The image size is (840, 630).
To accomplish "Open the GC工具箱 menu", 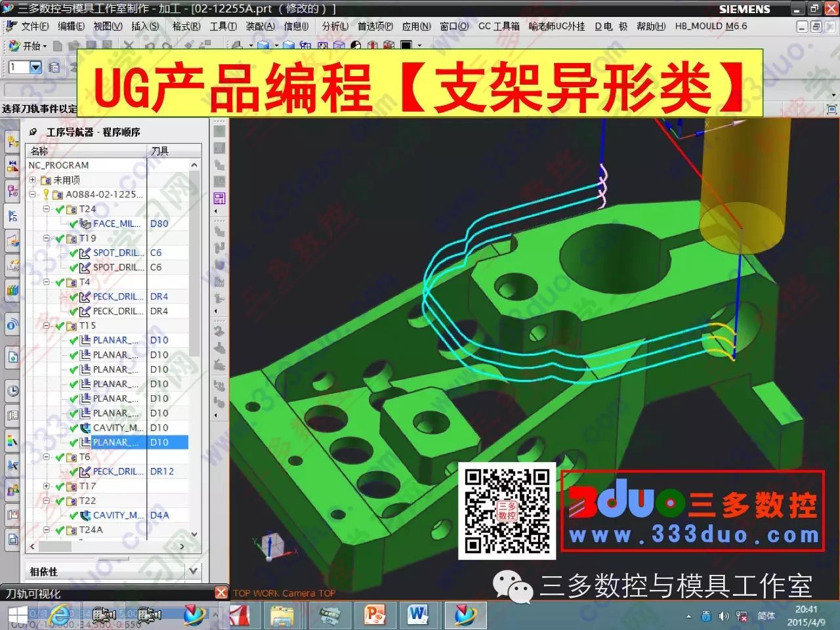I will 499,26.
